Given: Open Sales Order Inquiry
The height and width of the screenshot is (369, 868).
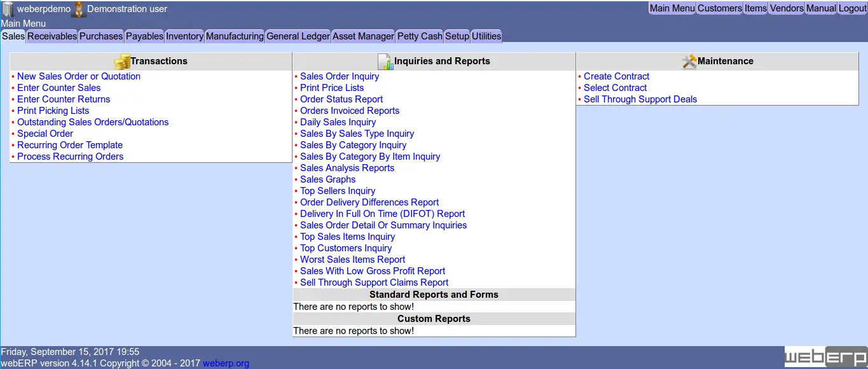Looking at the screenshot, I should [x=340, y=76].
